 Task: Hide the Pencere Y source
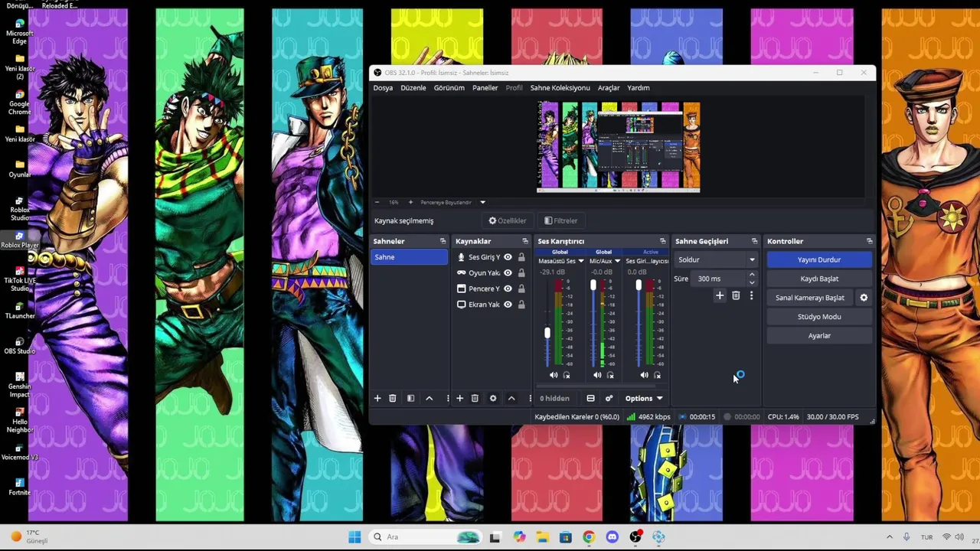tap(508, 289)
